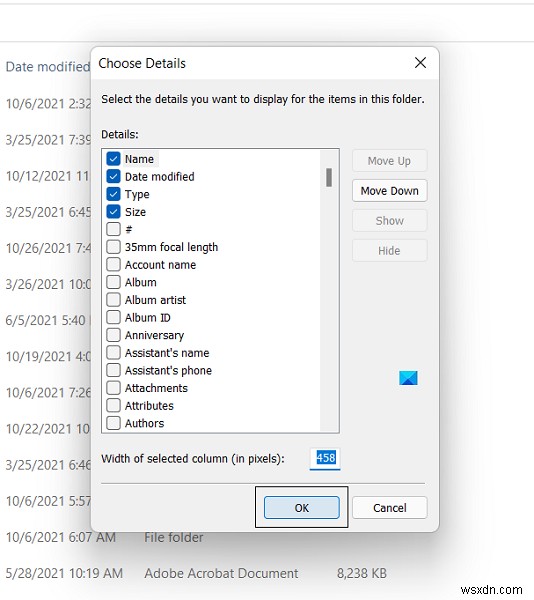The height and width of the screenshot is (600, 534).
Task: Click the 8,238 KB size value
Action: coord(361,573)
